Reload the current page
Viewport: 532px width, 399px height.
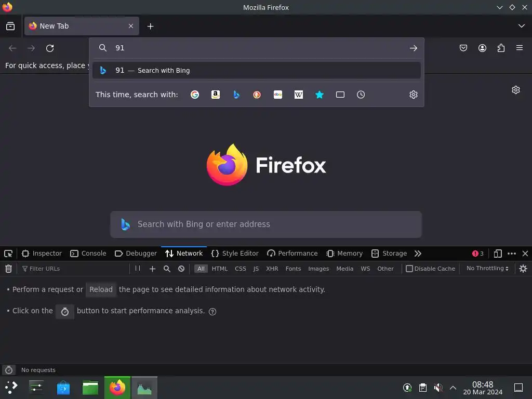click(50, 48)
